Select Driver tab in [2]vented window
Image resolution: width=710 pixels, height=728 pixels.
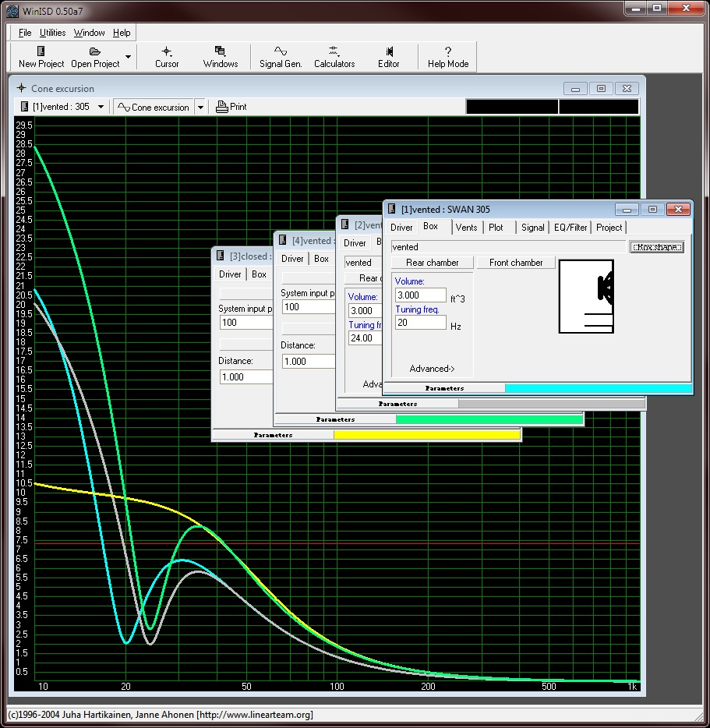tap(355, 243)
